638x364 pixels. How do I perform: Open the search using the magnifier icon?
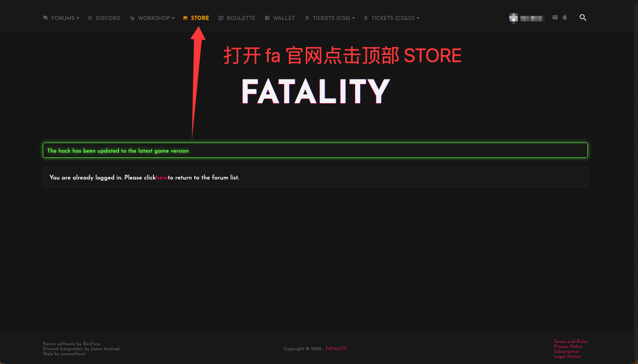pyautogui.click(x=583, y=18)
